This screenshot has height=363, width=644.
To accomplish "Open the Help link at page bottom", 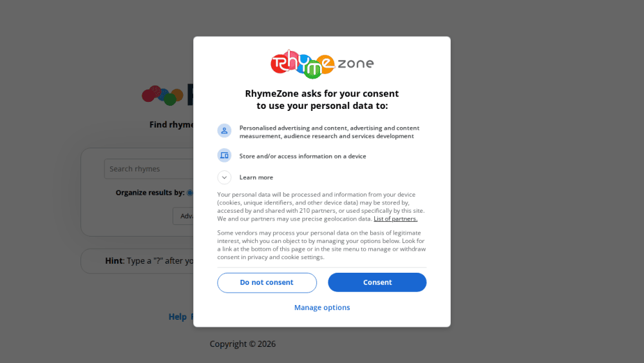I will coord(178,317).
